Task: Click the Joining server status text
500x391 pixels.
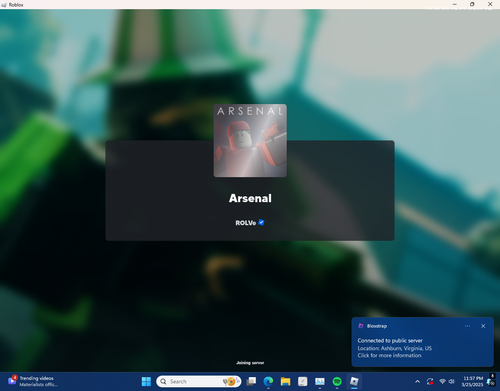Action: pyautogui.click(x=250, y=363)
